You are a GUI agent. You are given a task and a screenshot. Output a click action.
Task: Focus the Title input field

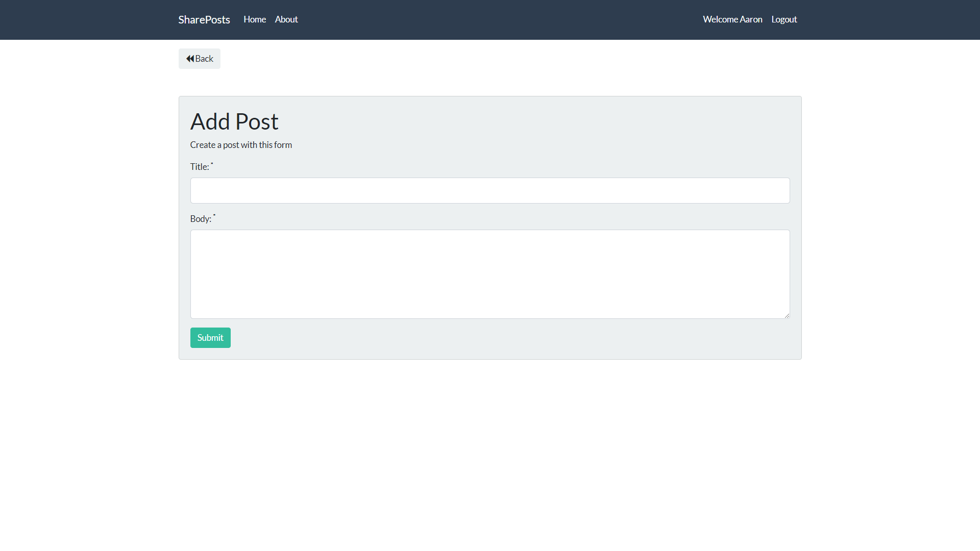coord(490,190)
